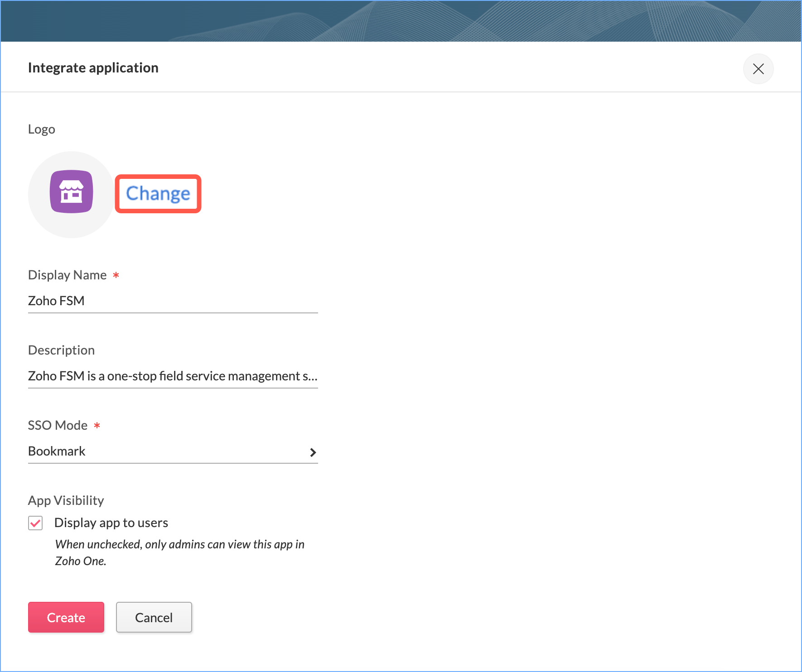Click the Cancel button
The image size is (802, 672).
click(154, 617)
